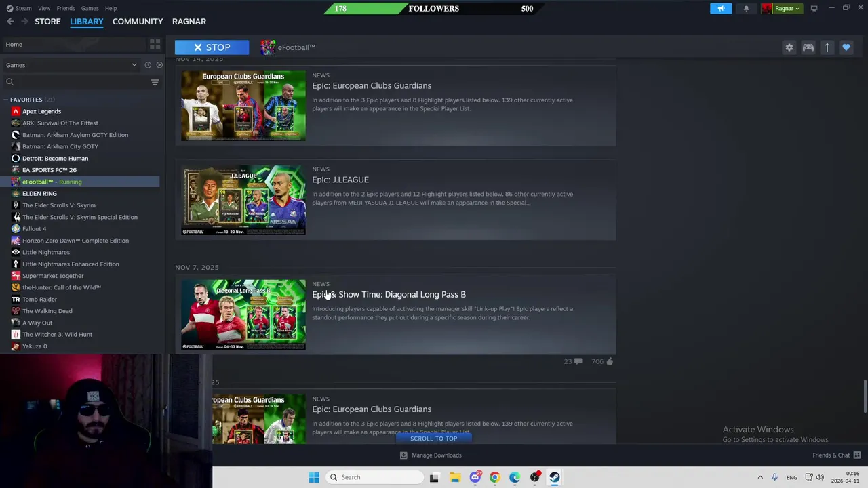Open Ragnar account dropdown
Viewport: 868px width, 488px height.
[781, 8]
